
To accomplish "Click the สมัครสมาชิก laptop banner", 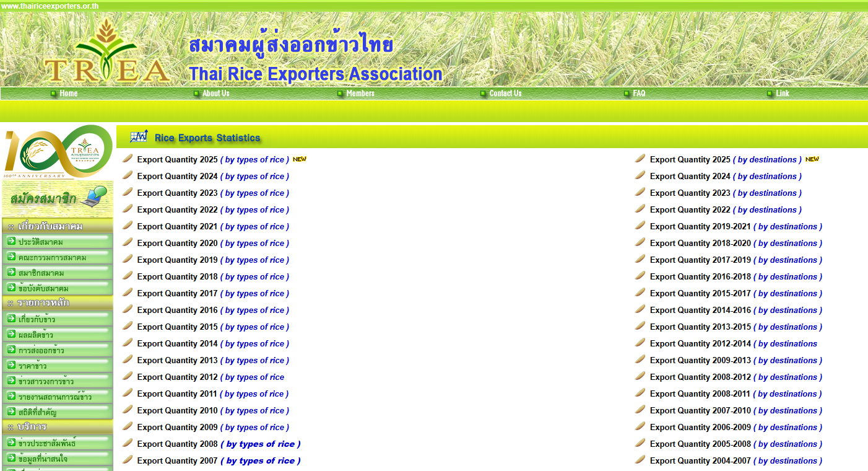I will coord(58,198).
